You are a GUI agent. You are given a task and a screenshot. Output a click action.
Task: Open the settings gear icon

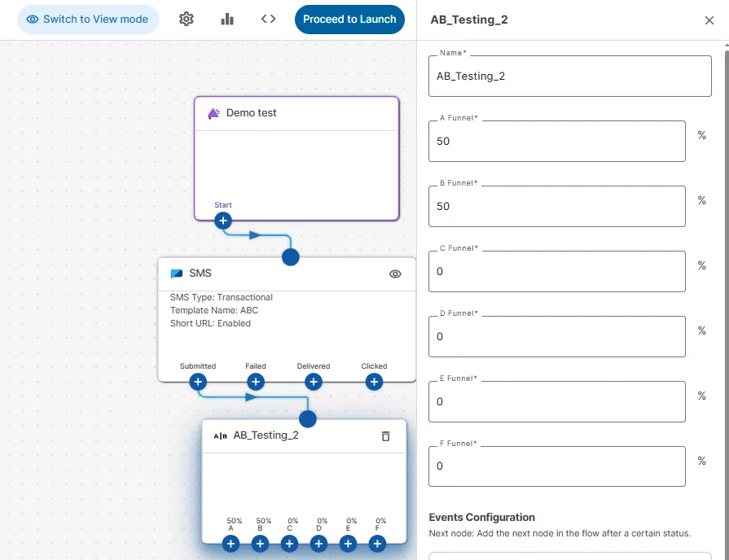tap(187, 19)
